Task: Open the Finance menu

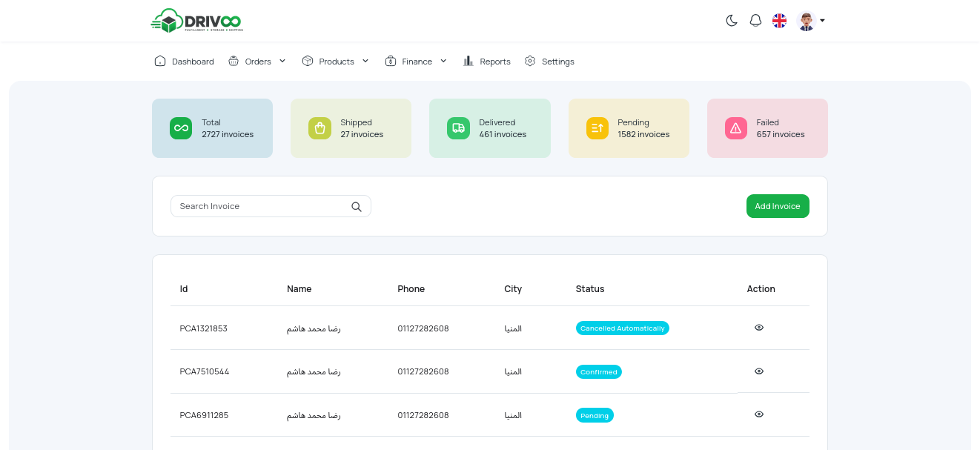Action: click(x=416, y=62)
